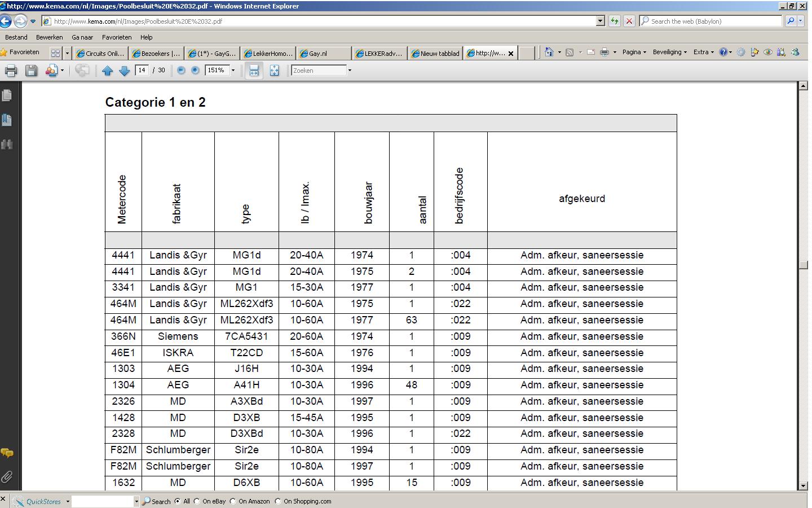Viewport: 812px width, 508px height.
Task: Go to the previous PDF page
Action: pyautogui.click(x=108, y=71)
